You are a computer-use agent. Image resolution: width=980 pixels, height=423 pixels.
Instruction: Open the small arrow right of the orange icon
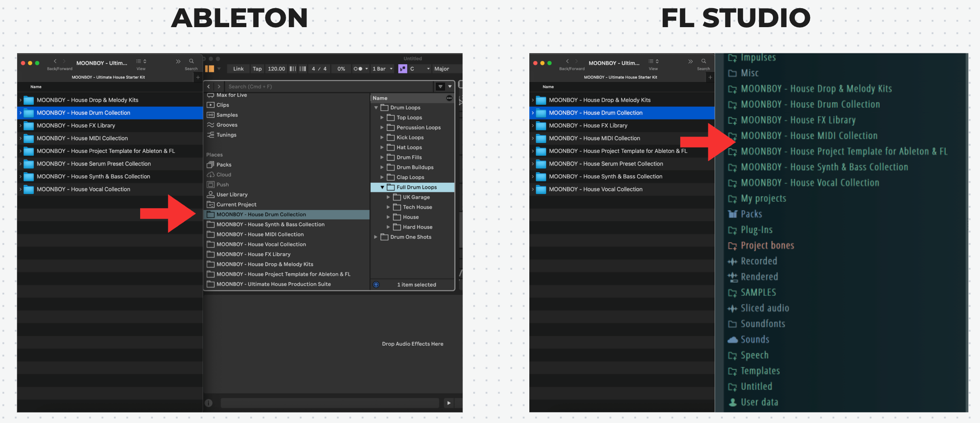219,69
